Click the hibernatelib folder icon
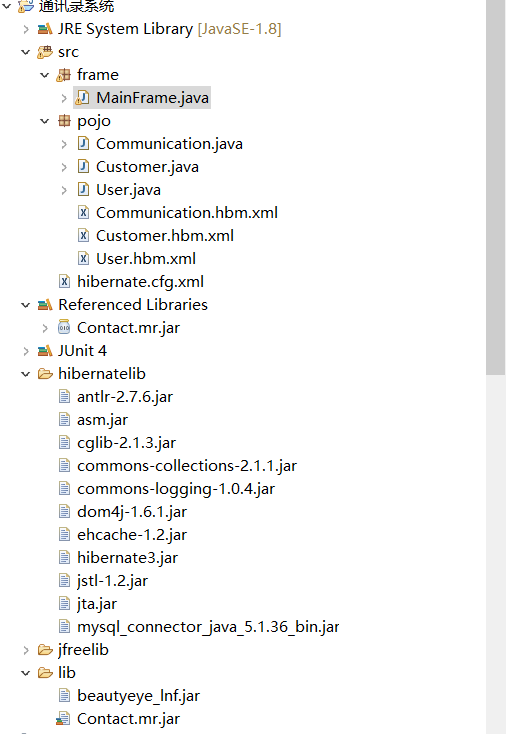 [45, 374]
